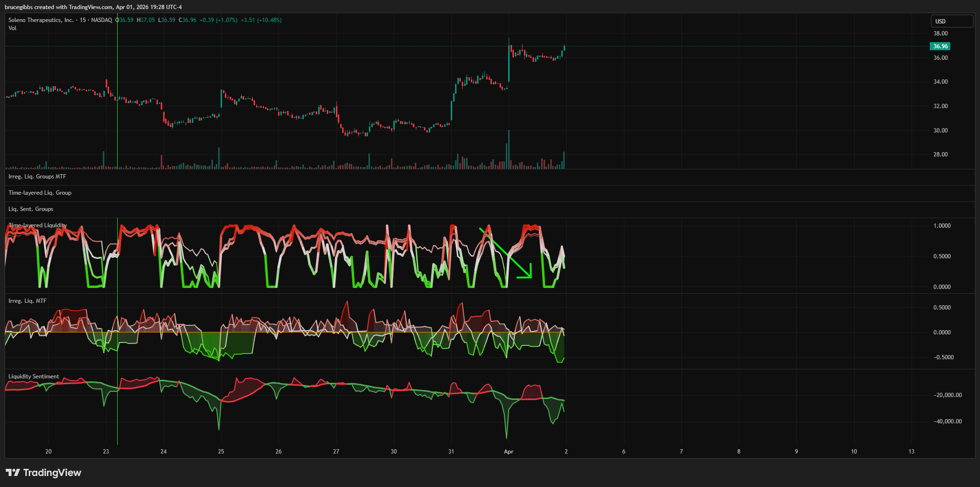Click the Apr date on time axis

pyautogui.click(x=509, y=452)
